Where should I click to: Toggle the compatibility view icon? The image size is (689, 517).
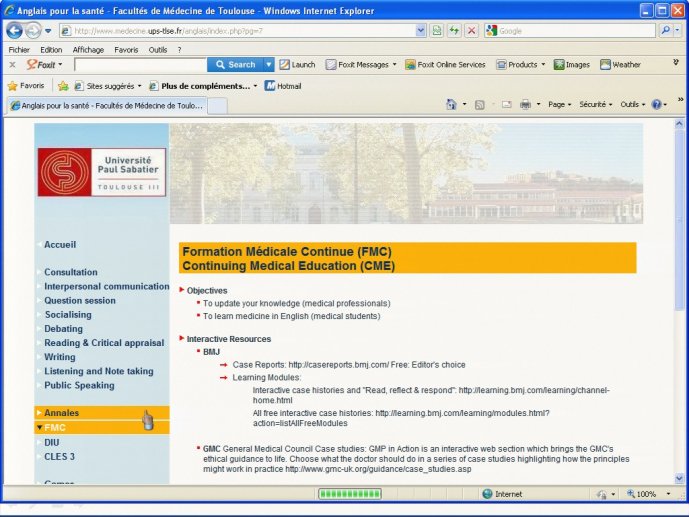[x=437, y=31]
